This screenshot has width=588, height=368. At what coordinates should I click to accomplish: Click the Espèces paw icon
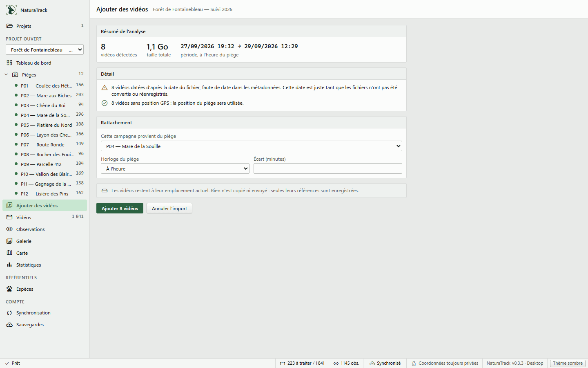click(9, 289)
